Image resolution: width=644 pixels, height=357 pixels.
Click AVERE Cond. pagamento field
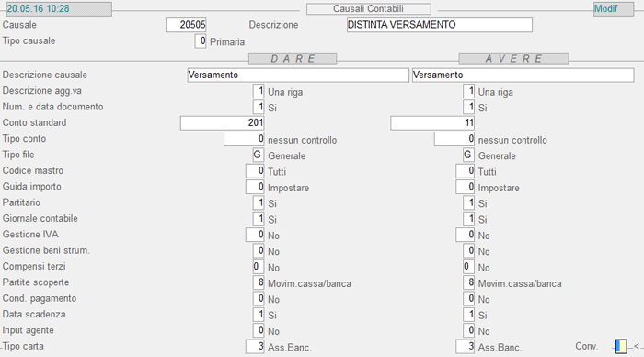468,299
